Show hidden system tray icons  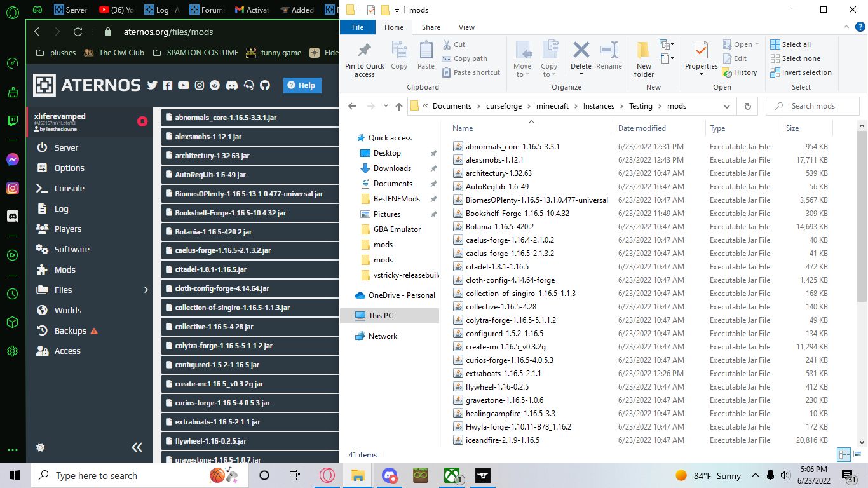click(756, 476)
